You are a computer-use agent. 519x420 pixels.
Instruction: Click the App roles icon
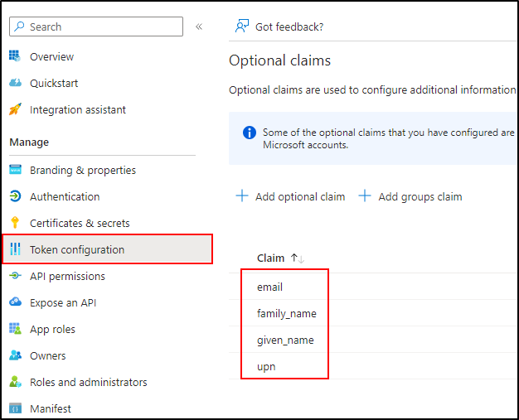15,329
